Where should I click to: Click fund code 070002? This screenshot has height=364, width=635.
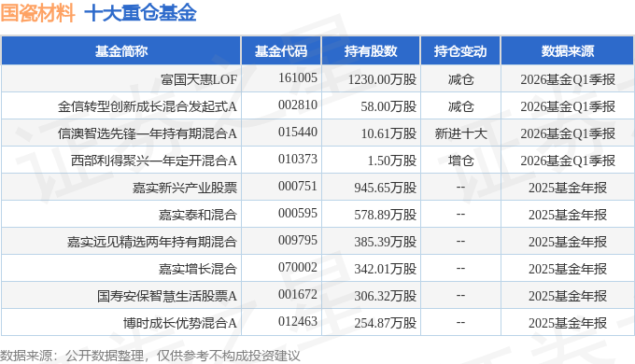click(298, 268)
